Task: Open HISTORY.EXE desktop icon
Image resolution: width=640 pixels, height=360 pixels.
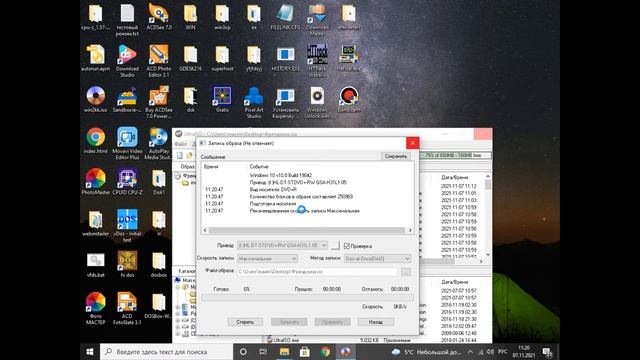Action: pos(285,58)
